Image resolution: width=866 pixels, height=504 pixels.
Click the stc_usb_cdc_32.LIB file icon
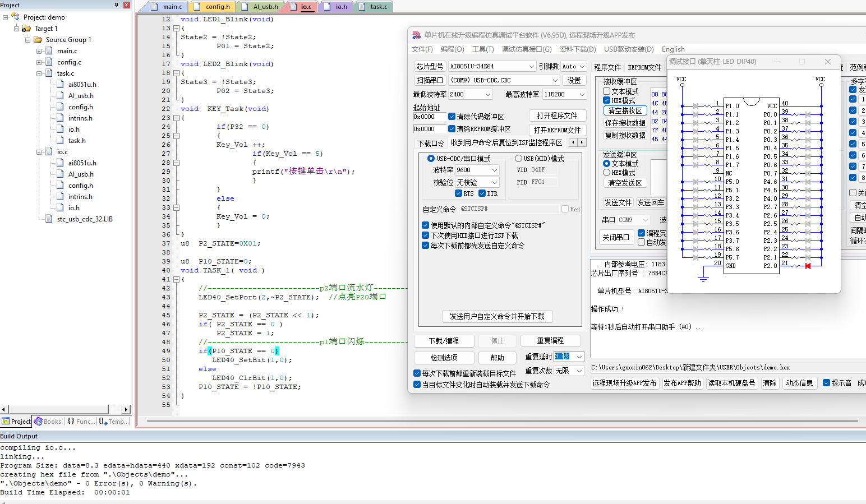[49, 219]
